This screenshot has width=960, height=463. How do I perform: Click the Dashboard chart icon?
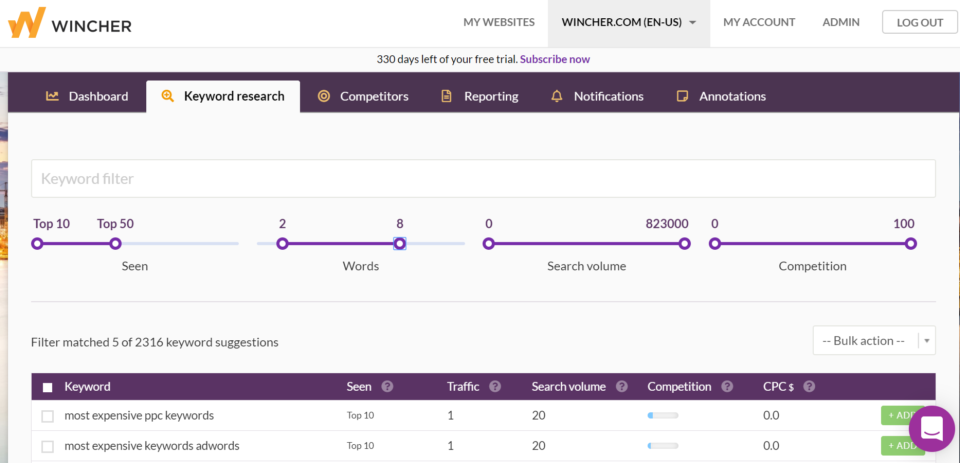tap(52, 96)
